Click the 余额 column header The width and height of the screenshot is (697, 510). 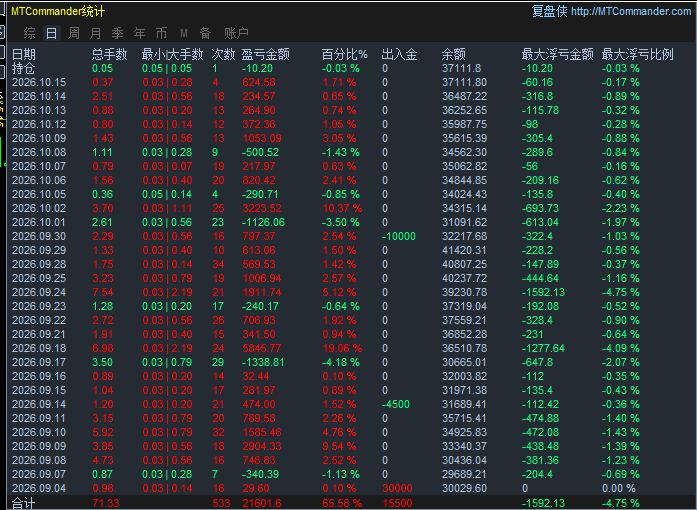453,54
